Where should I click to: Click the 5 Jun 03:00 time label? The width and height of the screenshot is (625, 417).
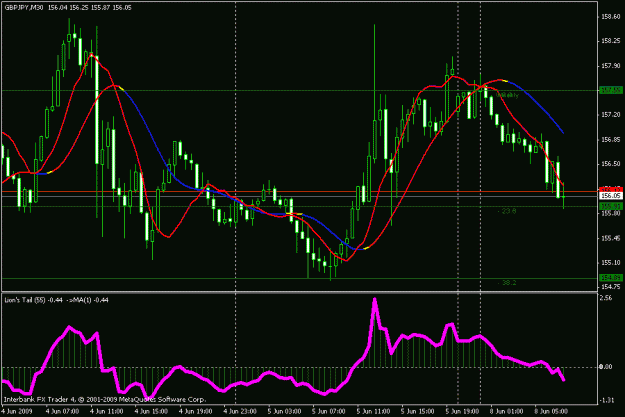[284, 411]
